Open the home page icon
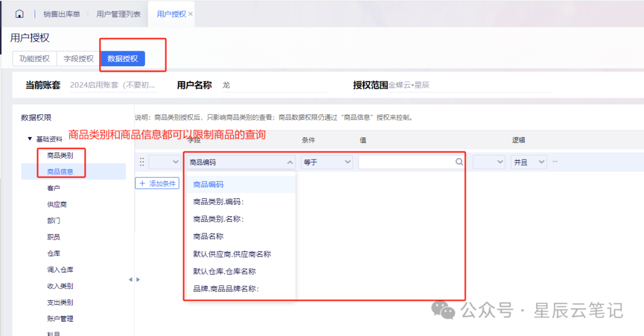 click(x=19, y=14)
